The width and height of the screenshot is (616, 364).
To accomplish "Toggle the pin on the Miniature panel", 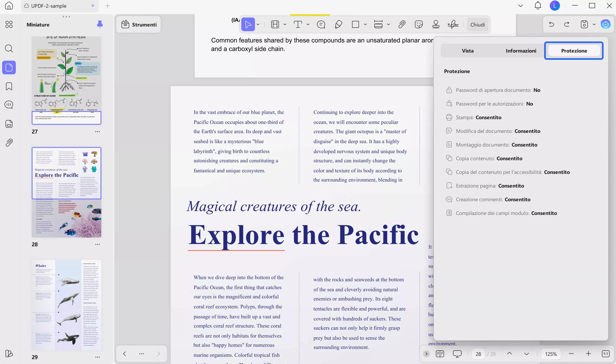I will pyautogui.click(x=100, y=24).
